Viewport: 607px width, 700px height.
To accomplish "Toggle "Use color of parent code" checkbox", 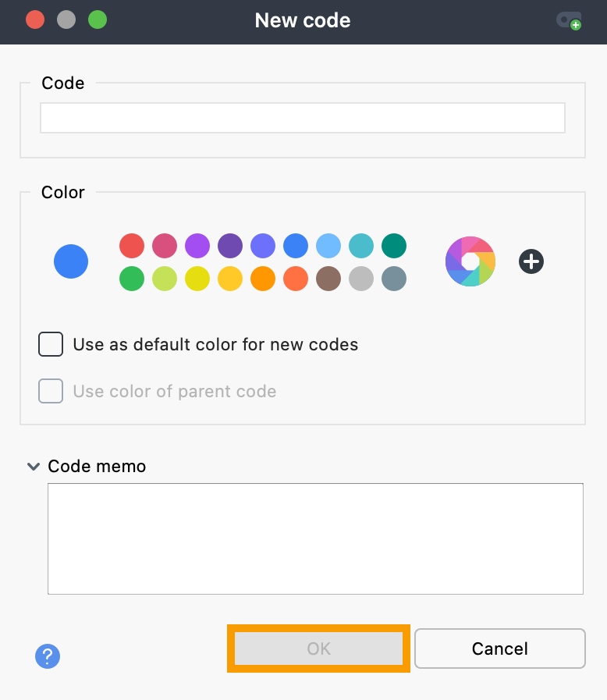I will (x=51, y=391).
